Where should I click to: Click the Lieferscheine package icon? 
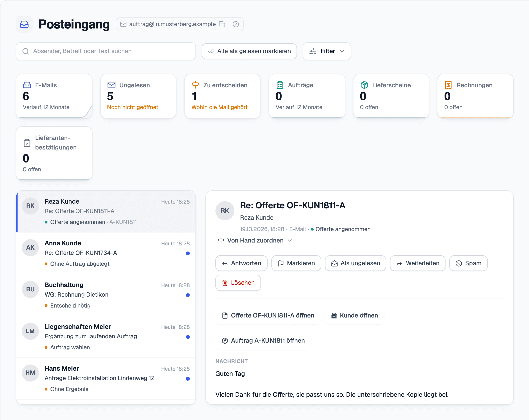[364, 85]
